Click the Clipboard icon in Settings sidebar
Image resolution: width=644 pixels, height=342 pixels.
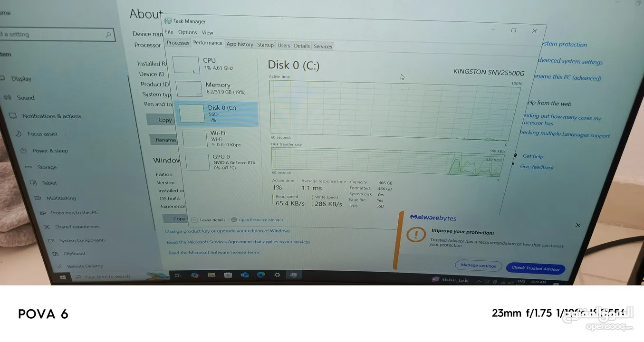click(55, 254)
